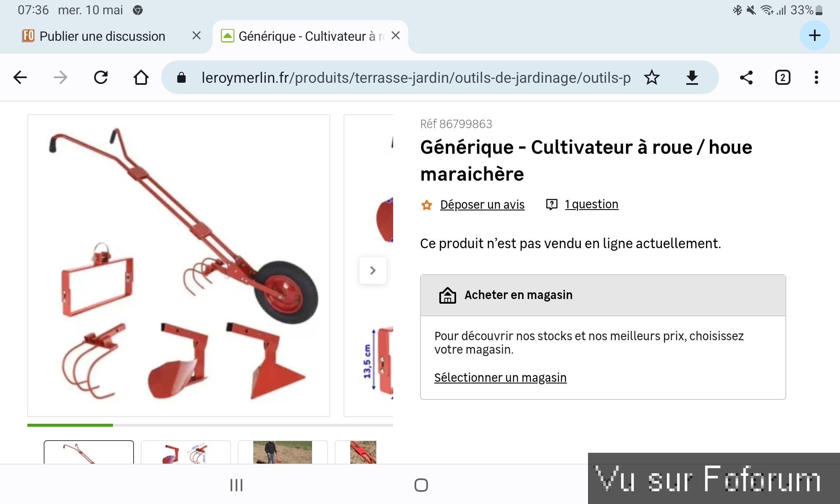
Task: Tap the store building icon
Action: tap(448, 295)
